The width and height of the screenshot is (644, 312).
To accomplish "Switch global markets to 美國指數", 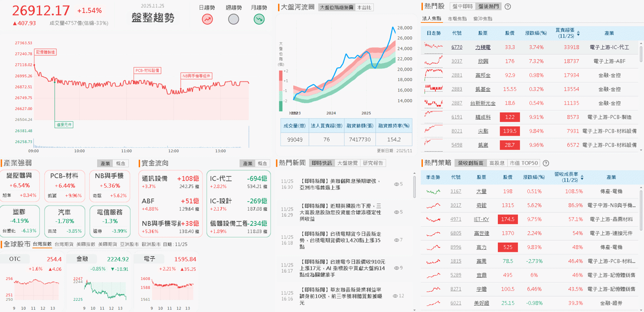I will tap(86, 244).
